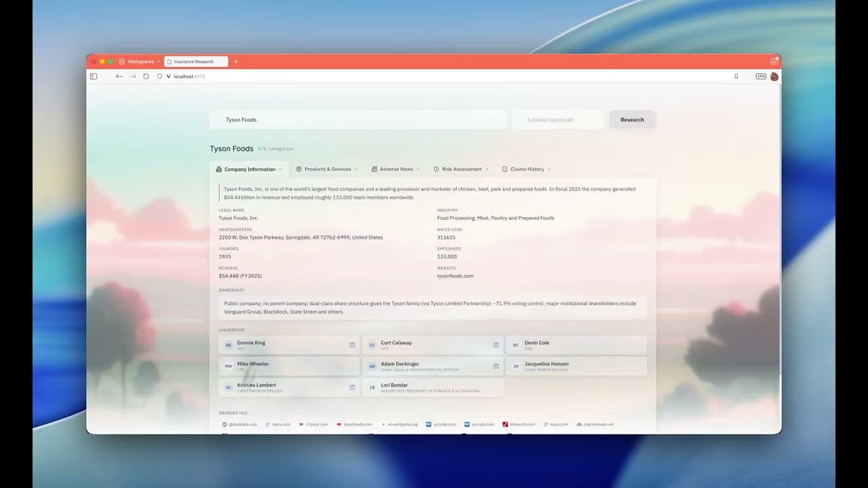Viewport: 868px width, 488px height.
Task: Click the industry value Food Processing
Action: point(496,218)
